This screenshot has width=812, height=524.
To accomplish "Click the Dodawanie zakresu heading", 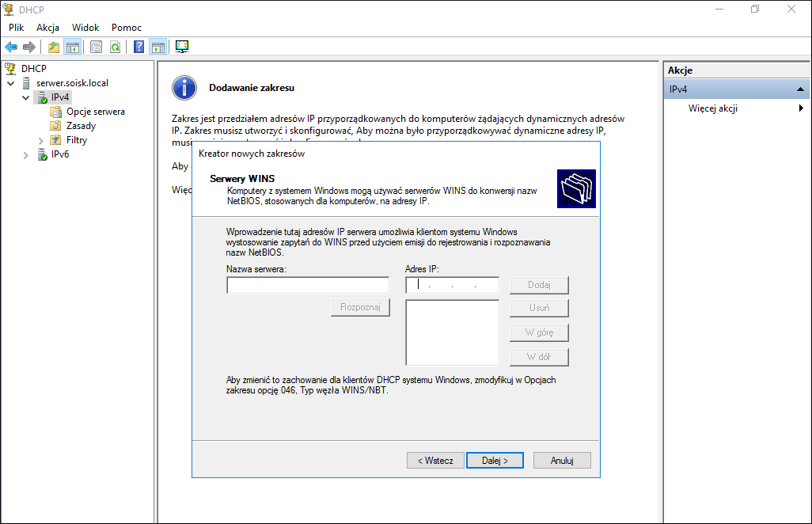I will coord(252,88).
